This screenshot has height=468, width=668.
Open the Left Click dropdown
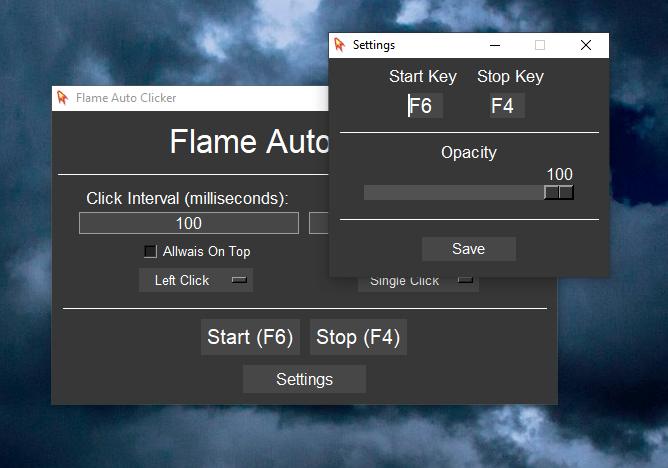(x=196, y=280)
